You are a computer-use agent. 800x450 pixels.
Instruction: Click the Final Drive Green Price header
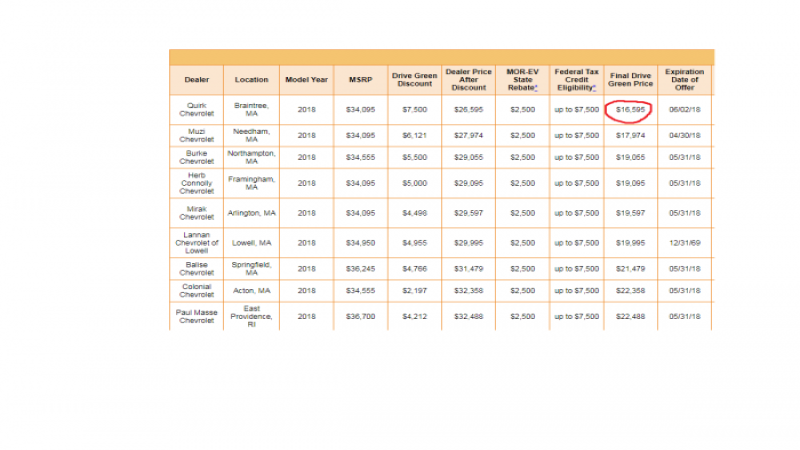point(632,80)
